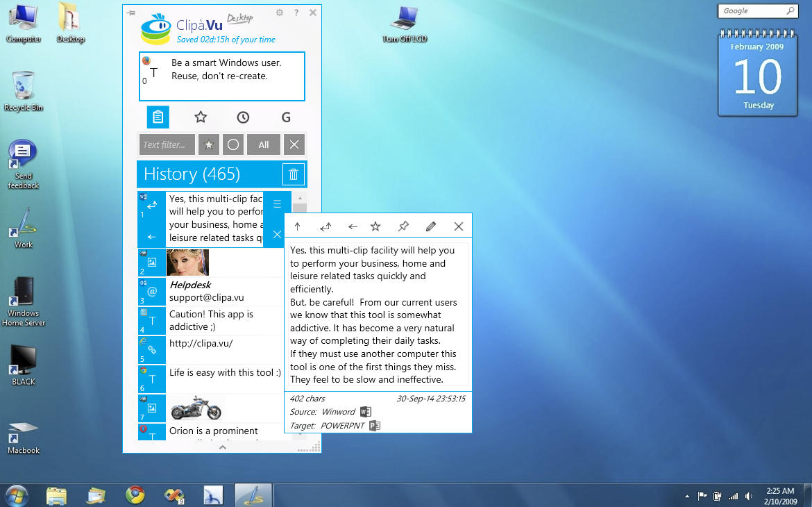
Task: Open the clock recent-time tab
Action: tap(243, 117)
